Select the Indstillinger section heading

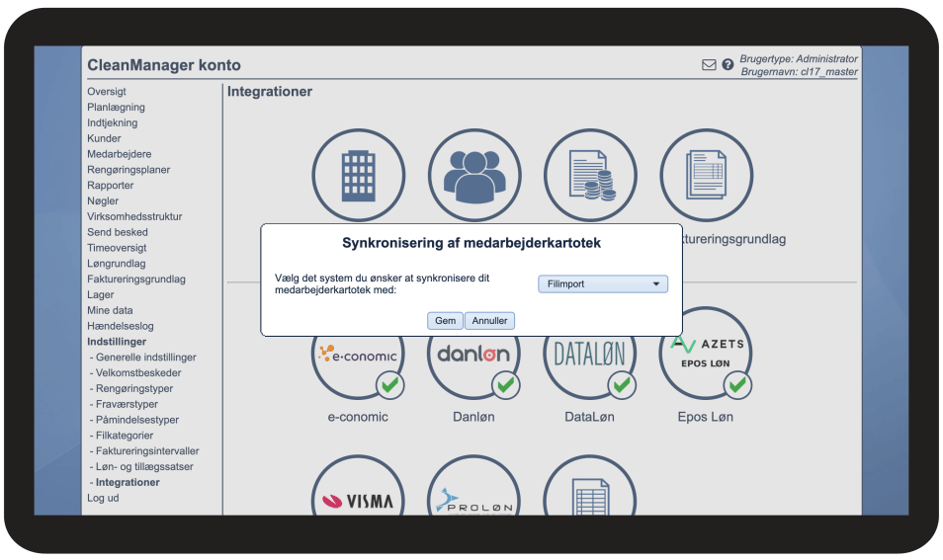pos(117,342)
